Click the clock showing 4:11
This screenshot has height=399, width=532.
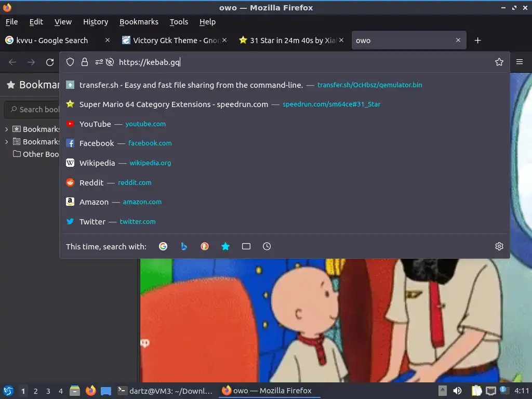tap(522, 391)
